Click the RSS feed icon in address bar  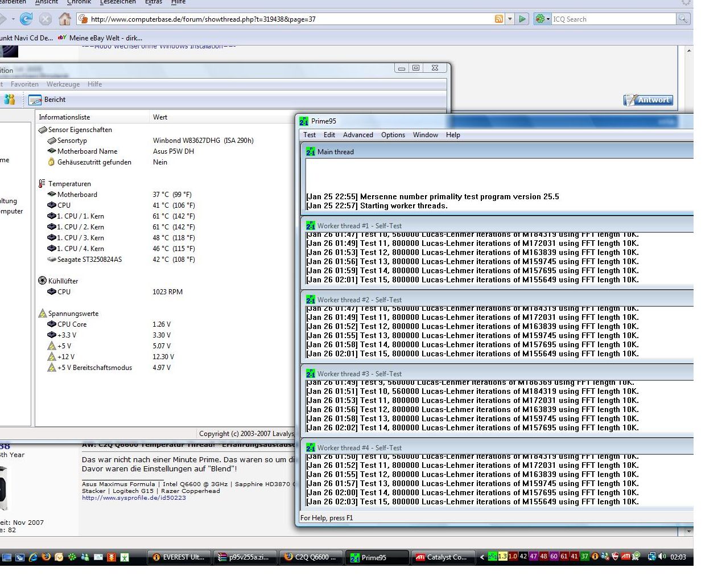(499, 19)
